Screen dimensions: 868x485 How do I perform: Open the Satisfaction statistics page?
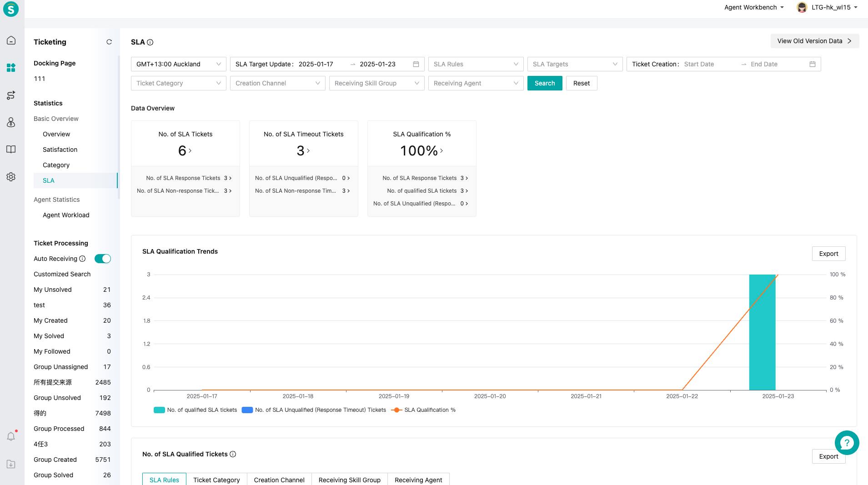pos(60,150)
